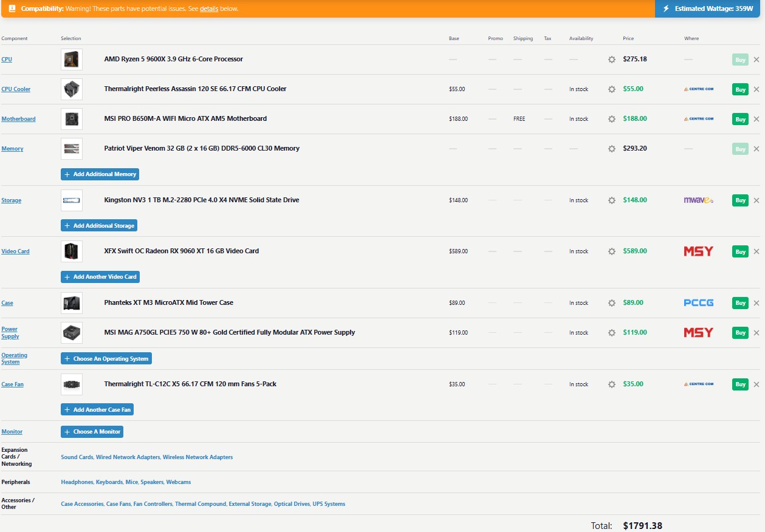Buy the MSI MAG A750GL power supply

tap(740, 333)
